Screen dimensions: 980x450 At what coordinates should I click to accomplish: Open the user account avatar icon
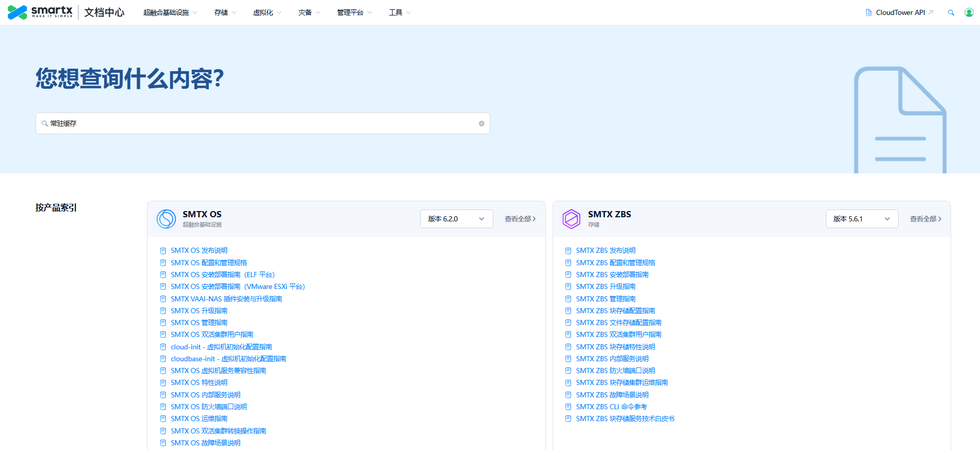pyautogui.click(x=969, y=12)
